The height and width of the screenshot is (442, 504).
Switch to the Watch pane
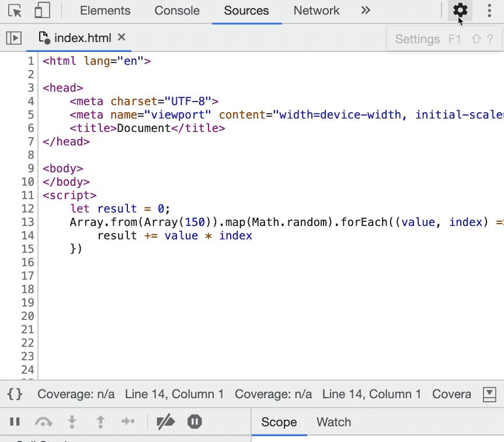coord(333,422)
